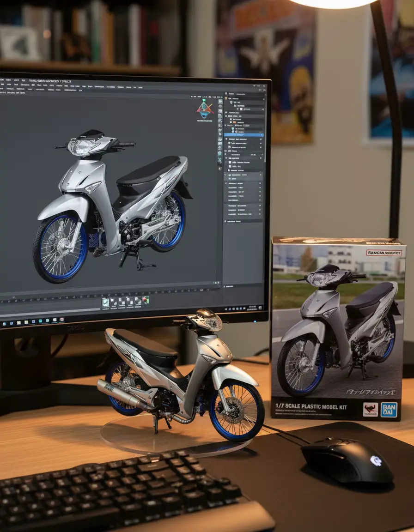Click the colorful 3D navigation gizmo in the viewport
Screen dimensions: 414x532
point(205,109)
